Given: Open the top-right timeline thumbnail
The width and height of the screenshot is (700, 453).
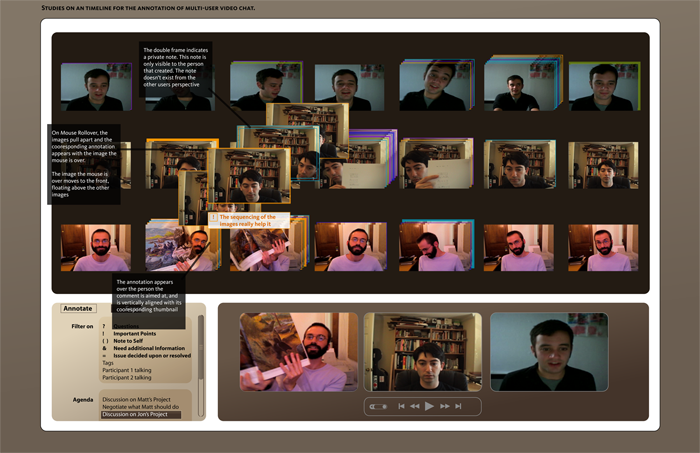Looking at the screenshot, I should tap(603, 87).
